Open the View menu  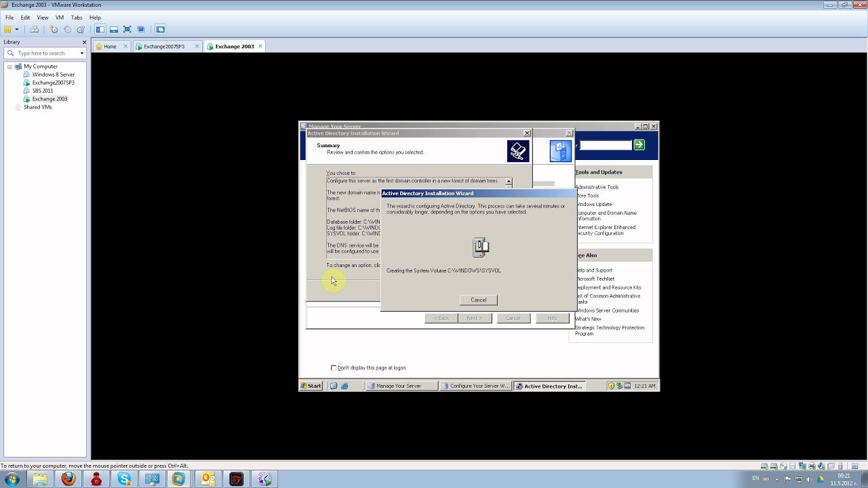[x=43, y=17]
